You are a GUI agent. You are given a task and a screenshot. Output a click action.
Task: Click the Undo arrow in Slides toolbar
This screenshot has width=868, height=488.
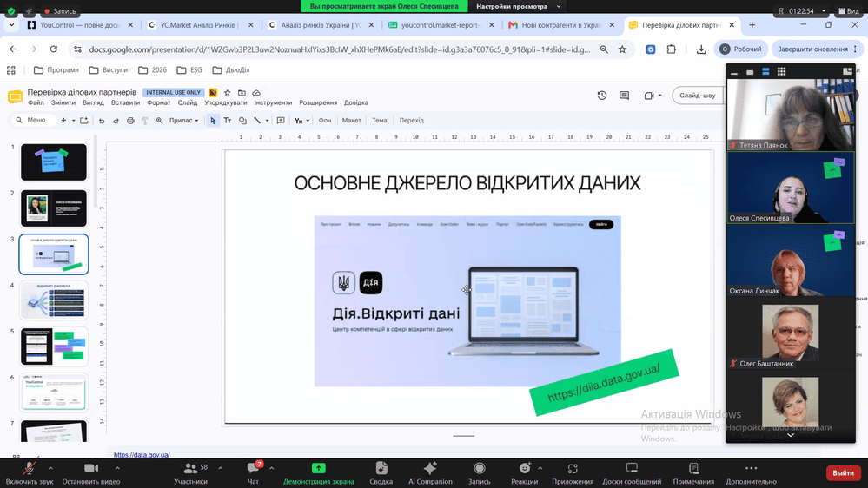tap(102, 120)
